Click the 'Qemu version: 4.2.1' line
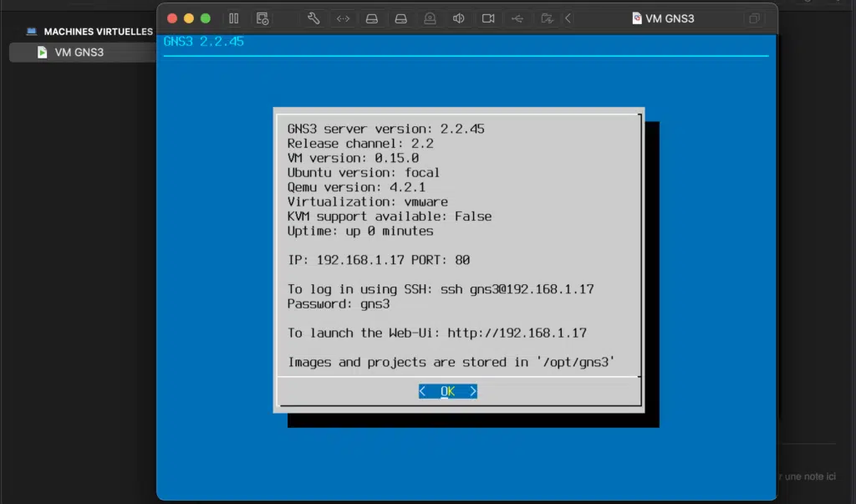 pyautogui.click(x=356, y=187)
